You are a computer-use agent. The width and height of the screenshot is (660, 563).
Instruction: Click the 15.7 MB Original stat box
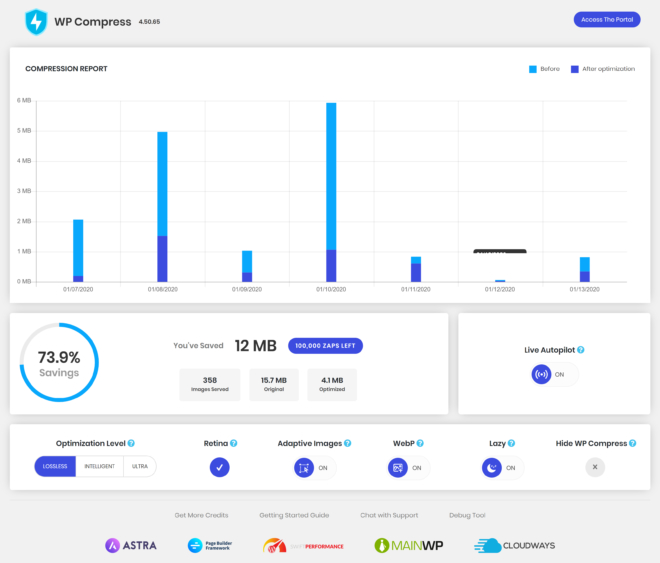coord(274,385)
